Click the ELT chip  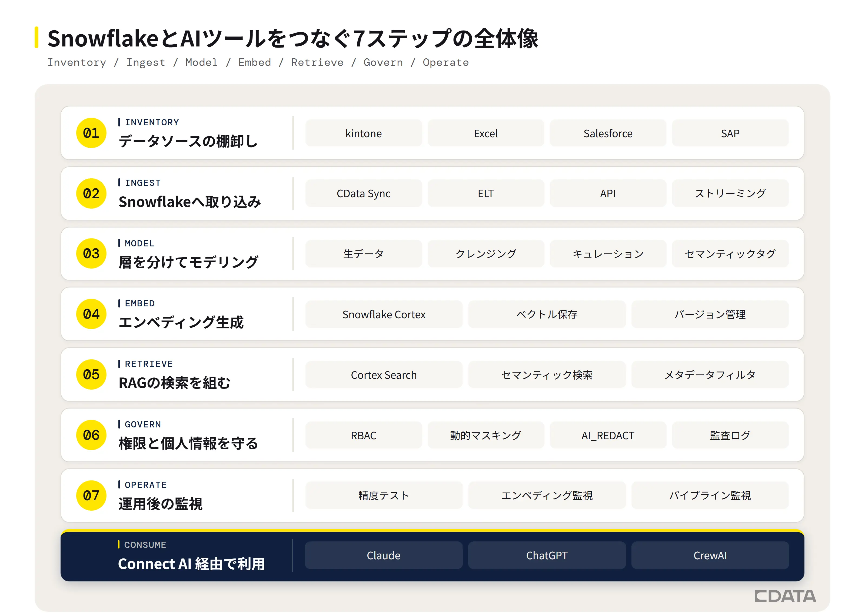pos(485,193)
